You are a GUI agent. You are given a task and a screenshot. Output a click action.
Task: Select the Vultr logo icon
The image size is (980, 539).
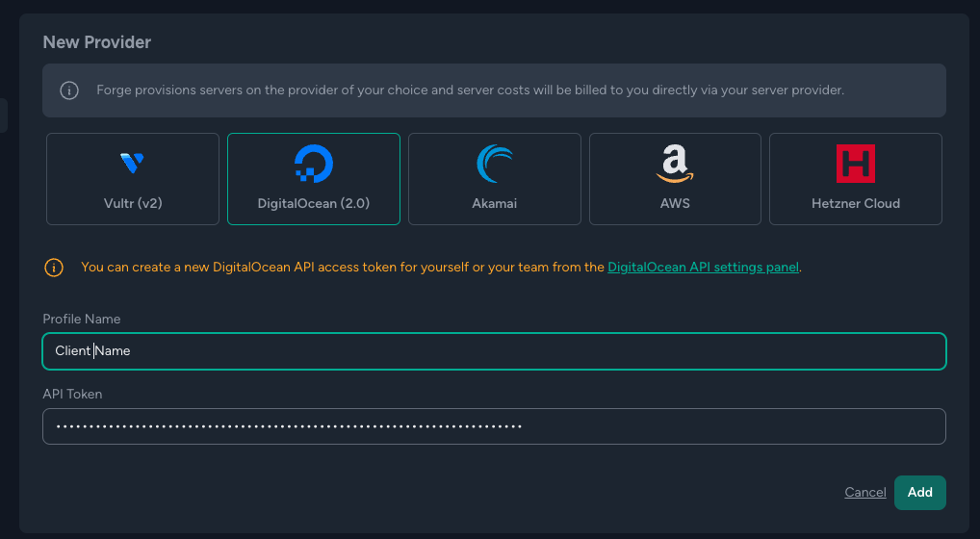[132, 163]
